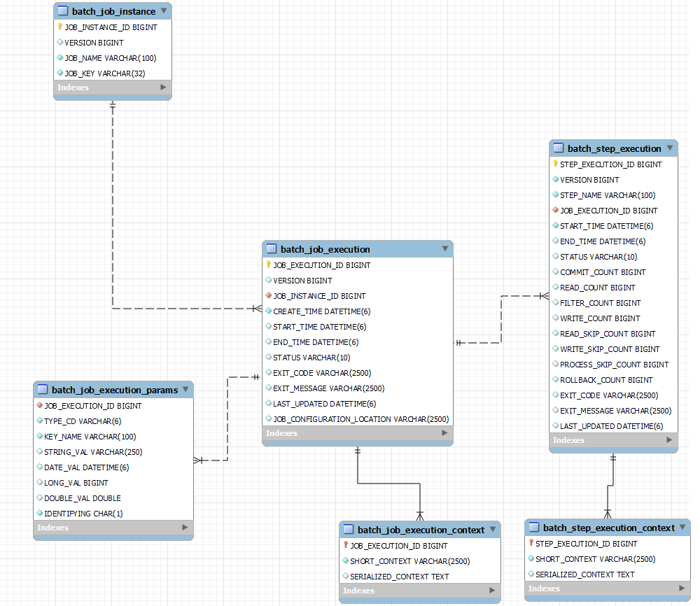Select the batch_step_execution table title
This screenshot has height=606, width=700.
click(615, 148)
